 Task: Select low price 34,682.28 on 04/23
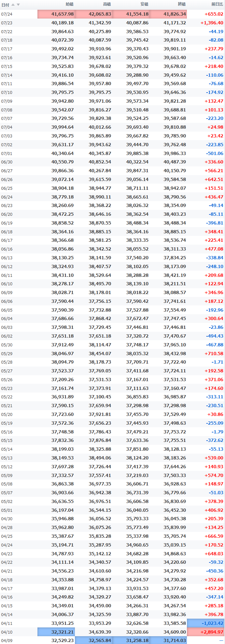(137, 554)
